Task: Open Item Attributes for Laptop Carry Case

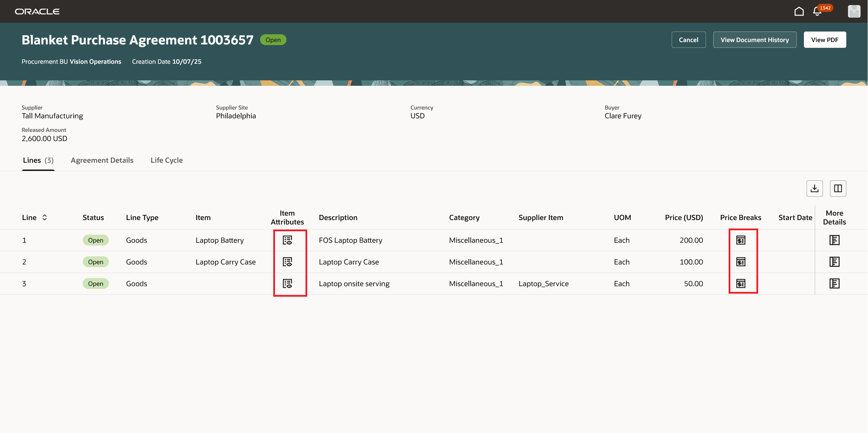Action: [287, 262]
